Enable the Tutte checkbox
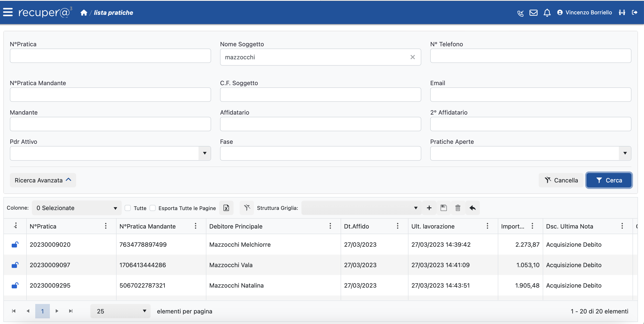Viewport: 644px width, 324px height. 128,208
